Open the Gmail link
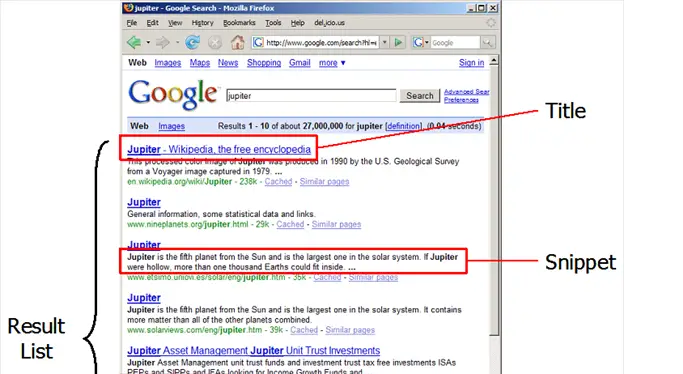 click(x=300, y=63)
